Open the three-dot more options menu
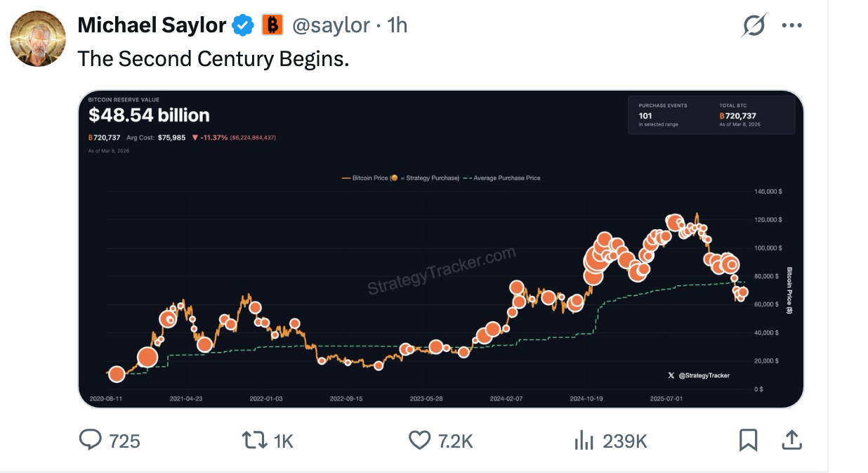Screen dimensions: 868x473 click(x=792, y=25)
